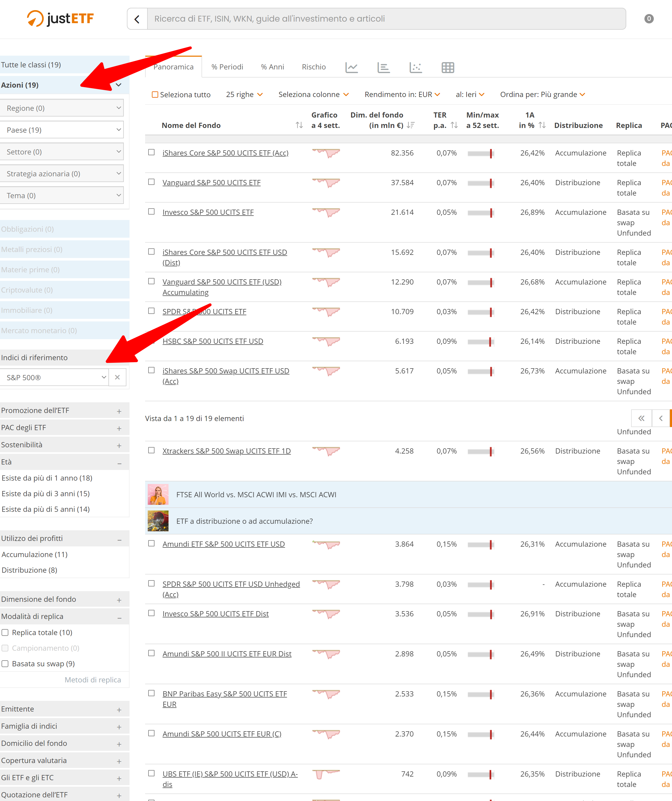Open Invesco S&P 500 UCITS ETF Dist link

(216, 614)
